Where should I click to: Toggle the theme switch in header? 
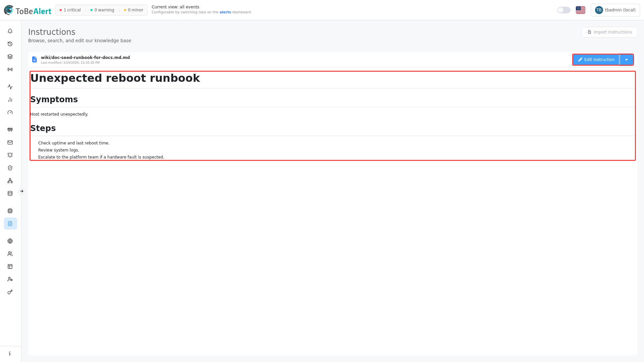(564, 10)
